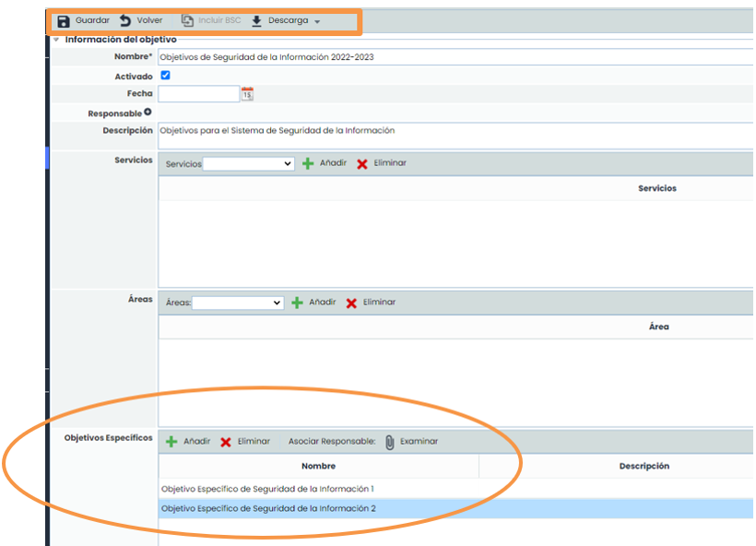The image size is (756, 546).
Task: Click the Eliminar label in Servicios toolbar
Action: pos(390,163)
